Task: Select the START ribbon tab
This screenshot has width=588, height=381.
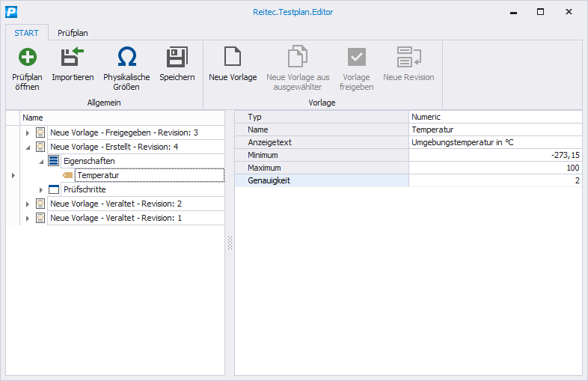Action: click(x=27, y=32)
